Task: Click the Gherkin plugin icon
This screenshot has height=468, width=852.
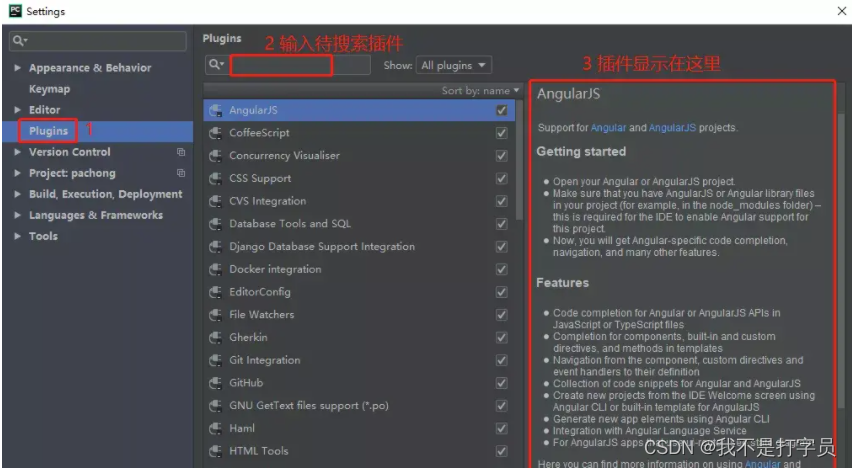Action: coord(215,338)
